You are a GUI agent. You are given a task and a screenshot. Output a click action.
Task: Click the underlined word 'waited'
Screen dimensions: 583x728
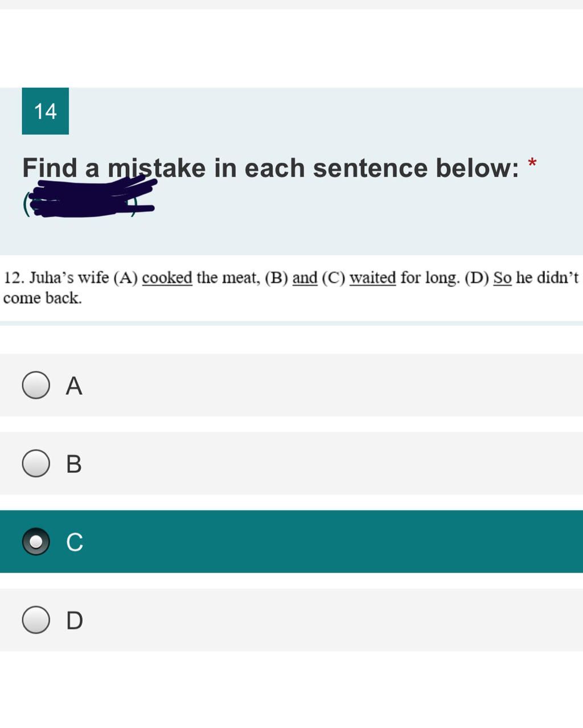372,278
